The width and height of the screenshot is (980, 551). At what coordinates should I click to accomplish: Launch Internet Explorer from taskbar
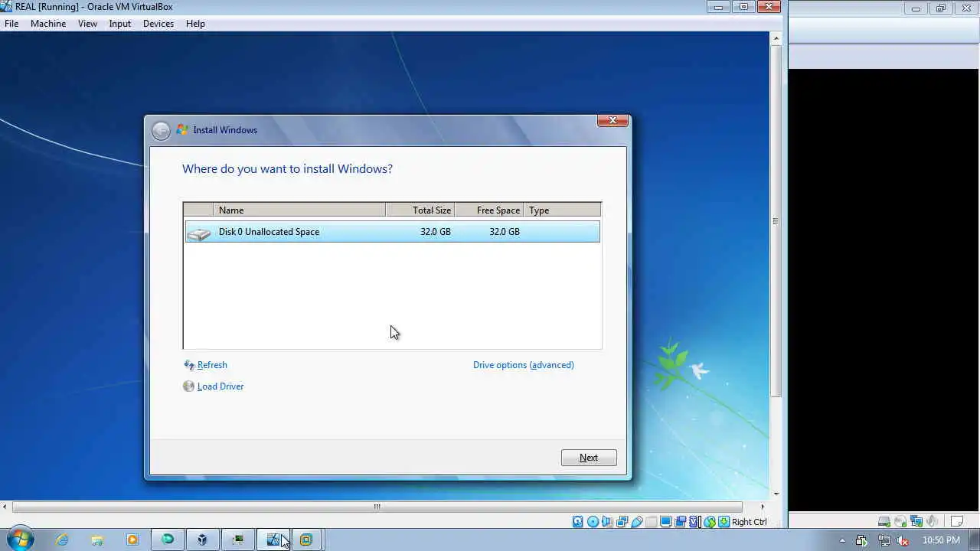62,540
